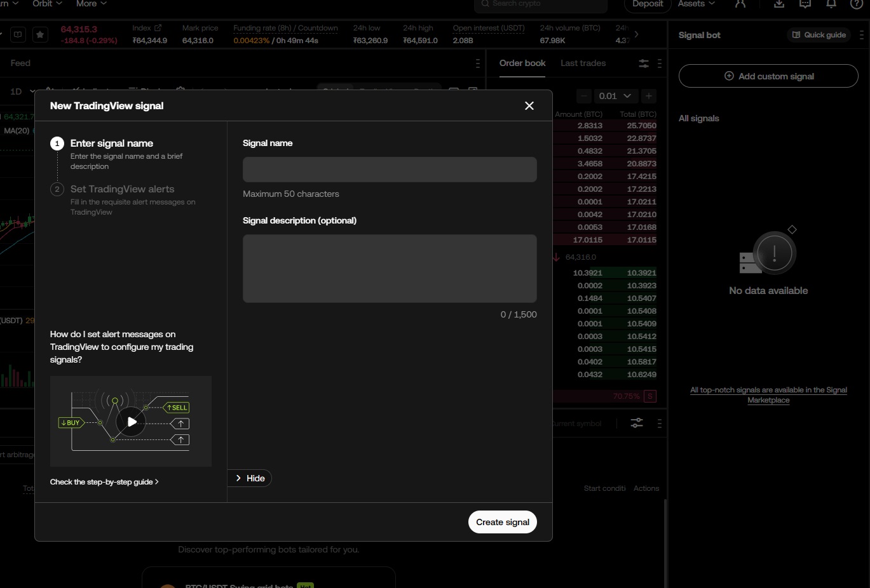This screenshot has width=870, height=588.
Task: Open the 0.01 precision dropdown
Action: (x=615, y=96)
